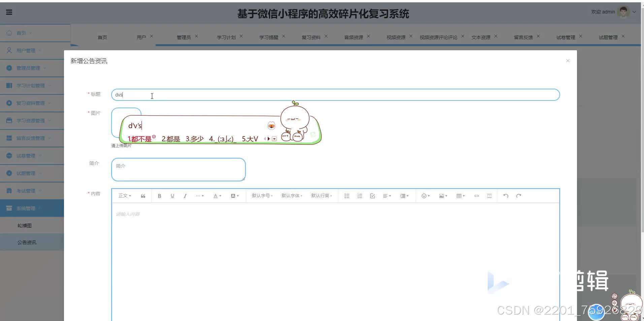
Task: Open the insert image dropdown
Action: (x=443, y=196)
